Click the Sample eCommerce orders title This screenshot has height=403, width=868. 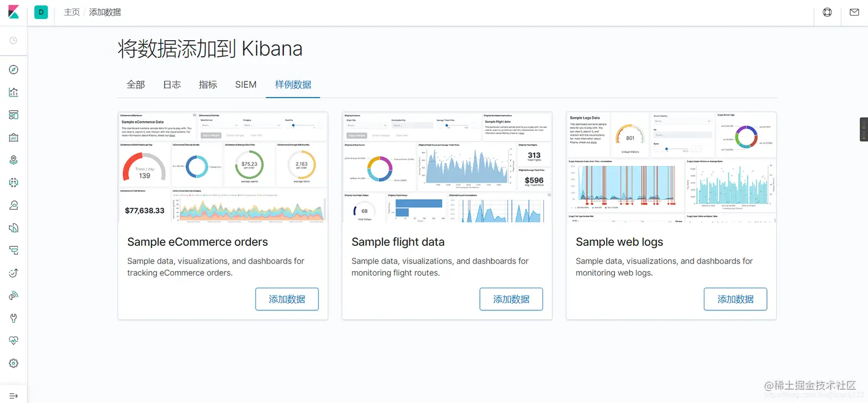pos(197,242)
